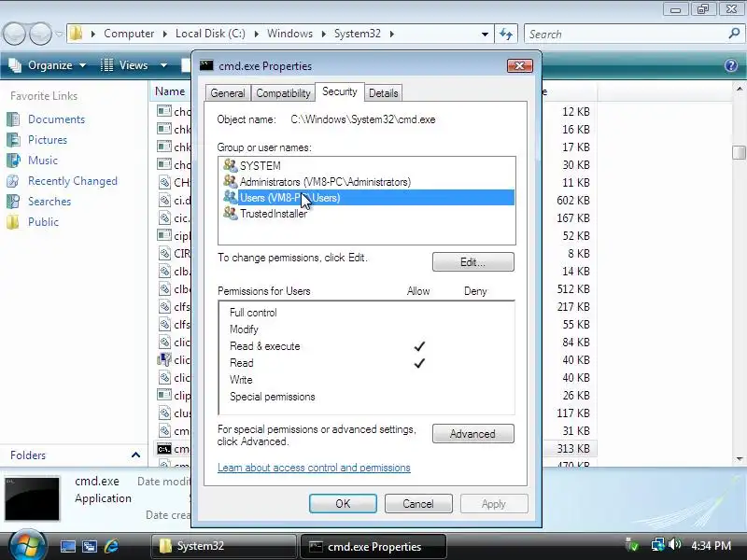Select TrustedInstaller in group list
The width and height of the screenshot is (747, 560).
(x=274, y=214)
